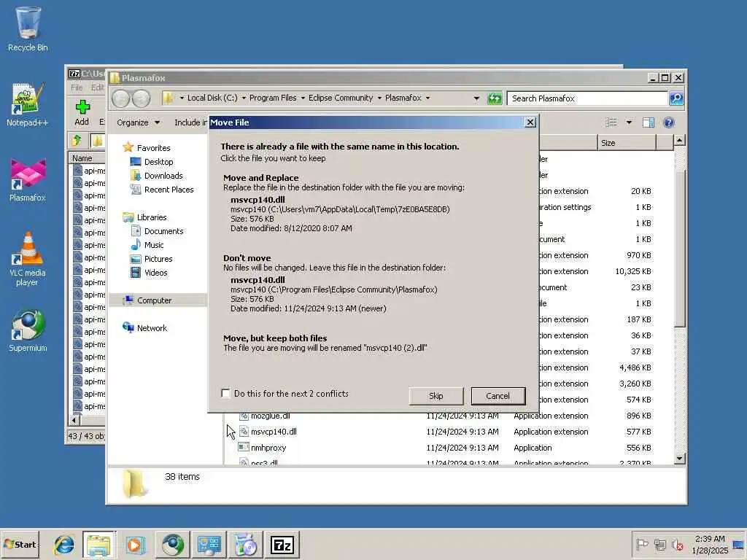Open the Recycle Bin desktop icon
Image resolution: width=747 pixels, height=560 pixels.
click(28, 29)
